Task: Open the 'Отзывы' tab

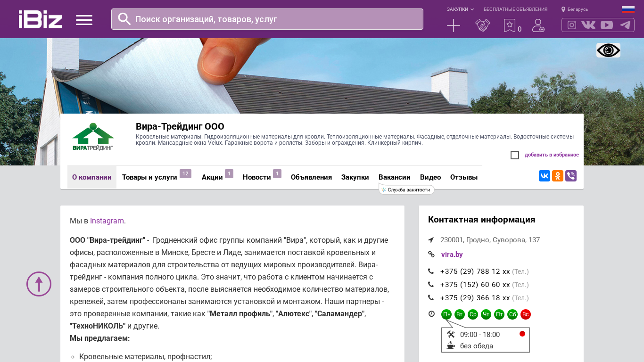Action: pos(464,177)
